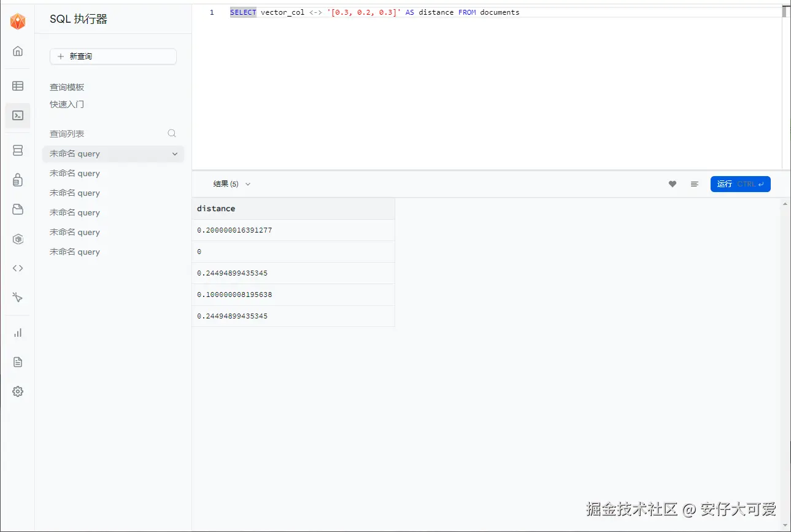This screenshot has height=532, width=791.
Task: Expand chevron on the selected 未命名 query
Action: (x=175, y=154)
